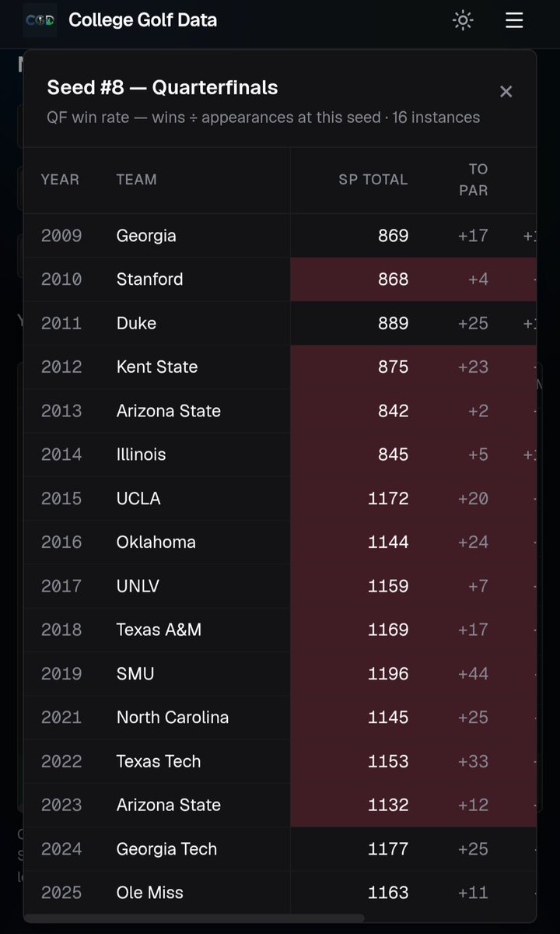Select the 2012 Kent State row
560x934 pixels.
(280, 367)
